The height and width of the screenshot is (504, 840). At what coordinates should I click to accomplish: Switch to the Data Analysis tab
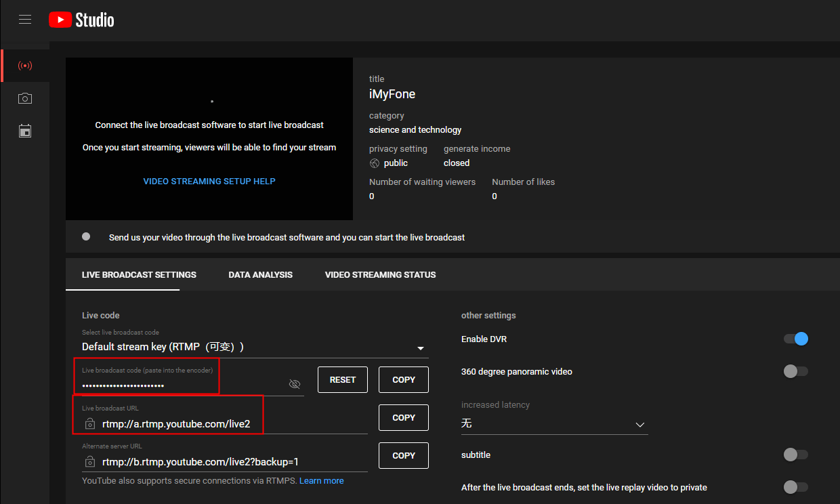(261, 275)
